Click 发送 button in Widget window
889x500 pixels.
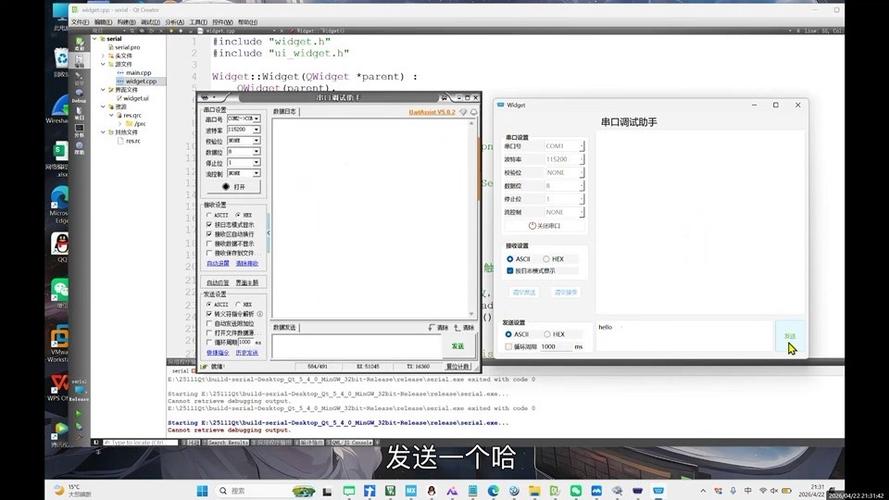[790, 336]
